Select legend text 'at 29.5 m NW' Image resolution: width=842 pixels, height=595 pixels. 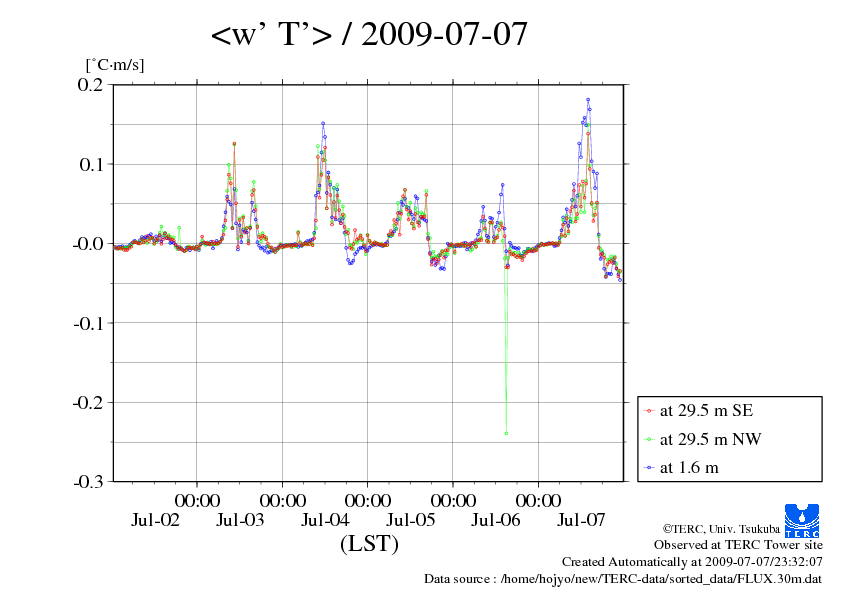click(x=710, y=439)
